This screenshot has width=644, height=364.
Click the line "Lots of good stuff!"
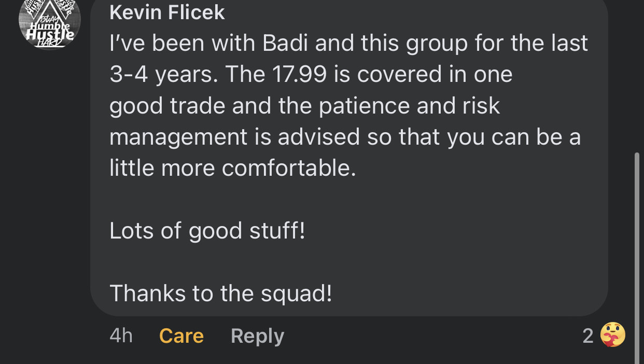point(207,231)
